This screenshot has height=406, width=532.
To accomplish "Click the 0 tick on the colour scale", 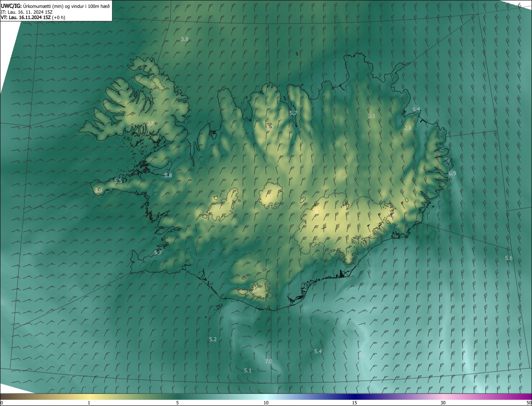I will (2, 403).
